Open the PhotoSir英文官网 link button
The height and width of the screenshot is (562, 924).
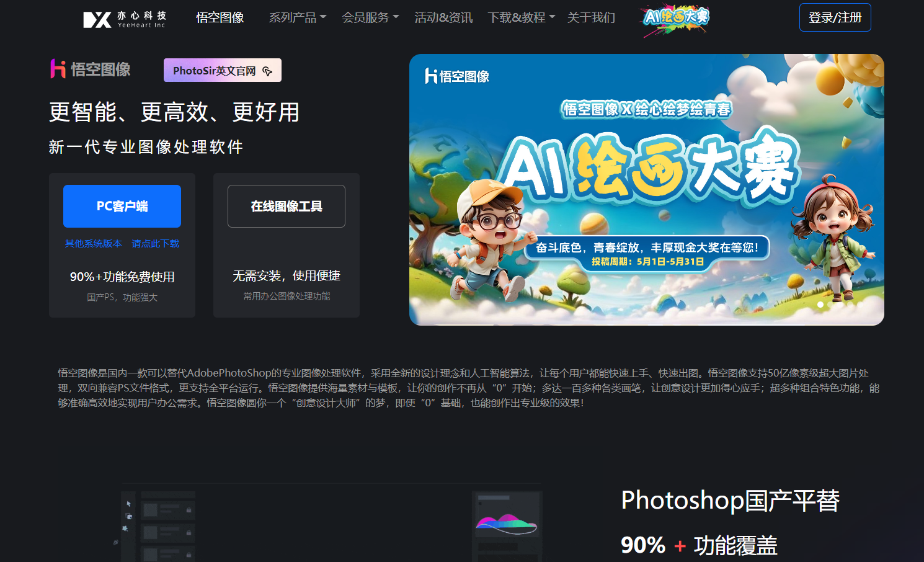tap(223, 70)
